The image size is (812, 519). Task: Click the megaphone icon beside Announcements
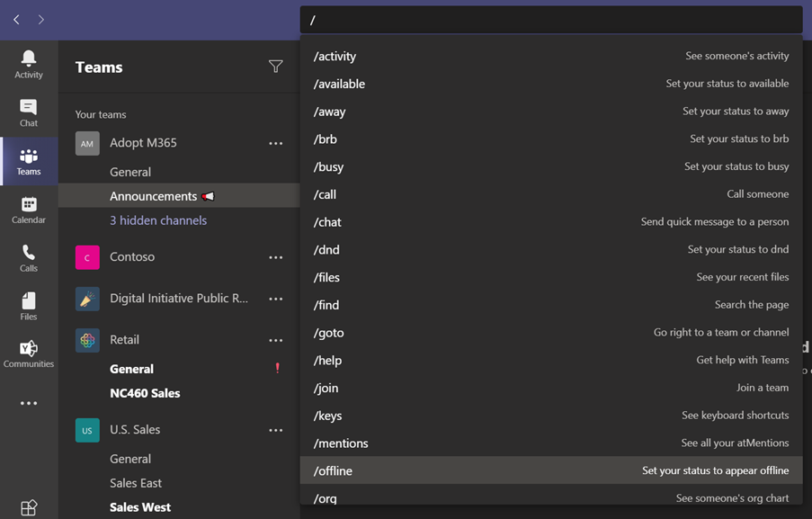pos(208,196)
